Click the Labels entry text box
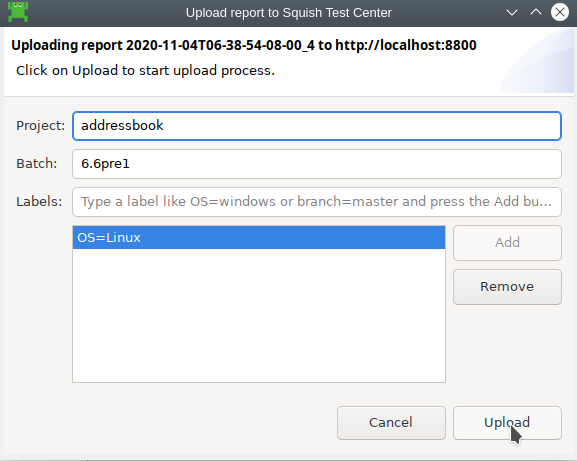Viewport: 577px width, 461px height. [x=317, y=202]
